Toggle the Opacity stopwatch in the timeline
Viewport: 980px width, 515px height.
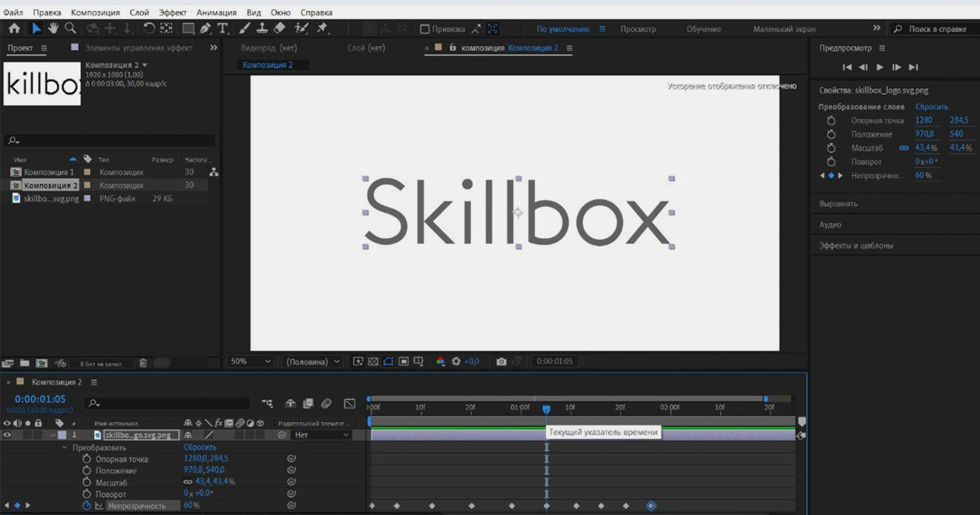pos(87,506)
